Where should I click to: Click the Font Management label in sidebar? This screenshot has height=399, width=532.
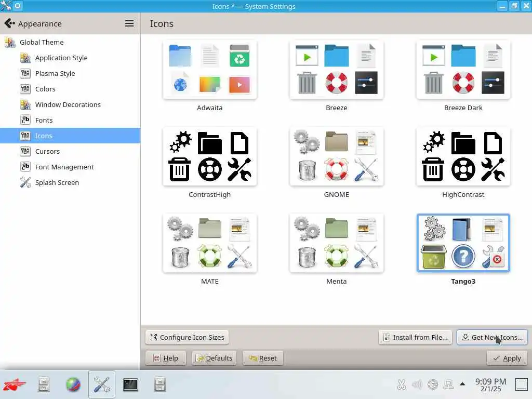coord(64,167)
